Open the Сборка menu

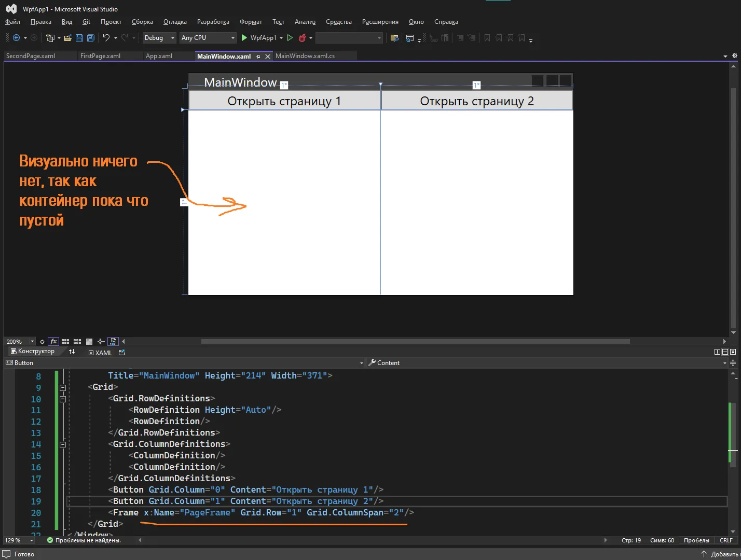142,22
